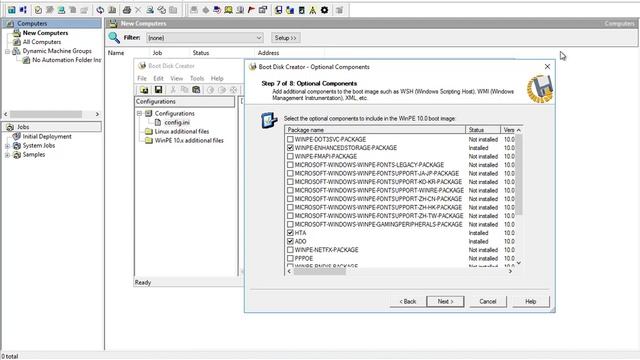640x360 pixels.
Task: Click the optional components wizard checklist icon
Action: point(269,121)
